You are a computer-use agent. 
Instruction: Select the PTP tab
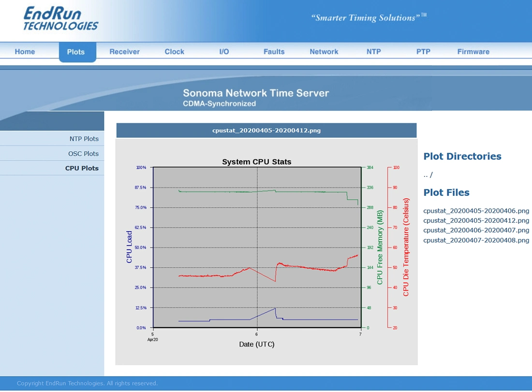click(423, 52)
